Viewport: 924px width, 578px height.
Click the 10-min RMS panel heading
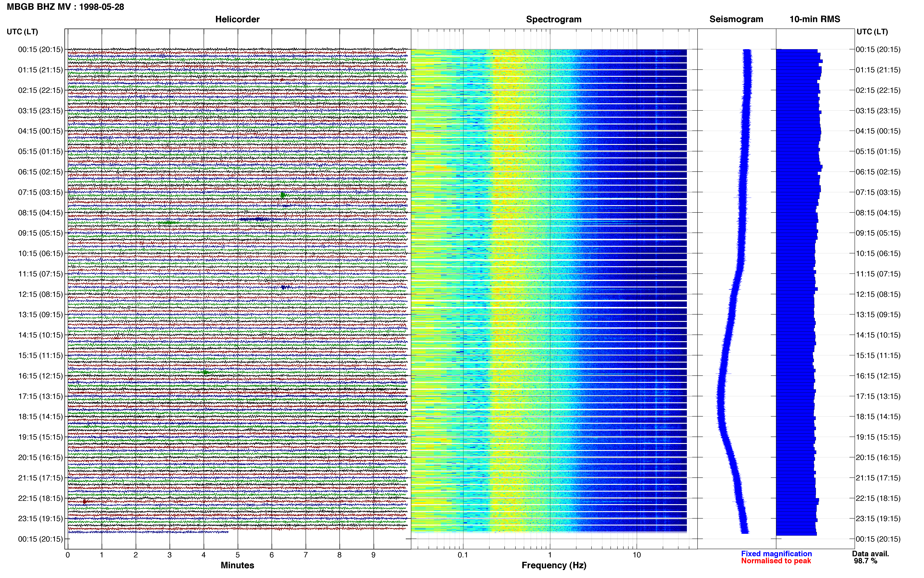[815, 19]
